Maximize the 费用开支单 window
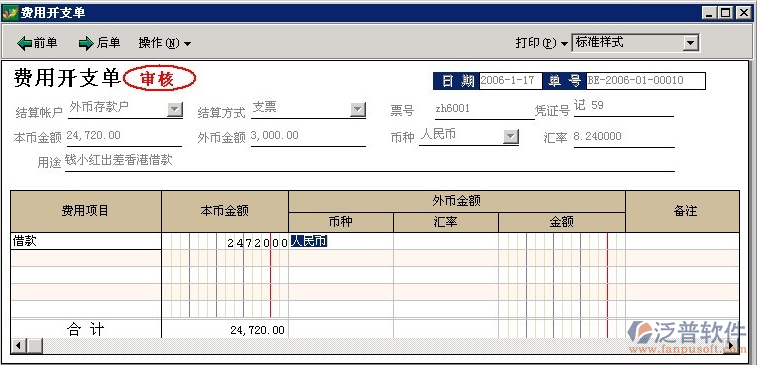The height and width of the screenshot is (365, 757). pyautogui.click(x=726, y=13)
